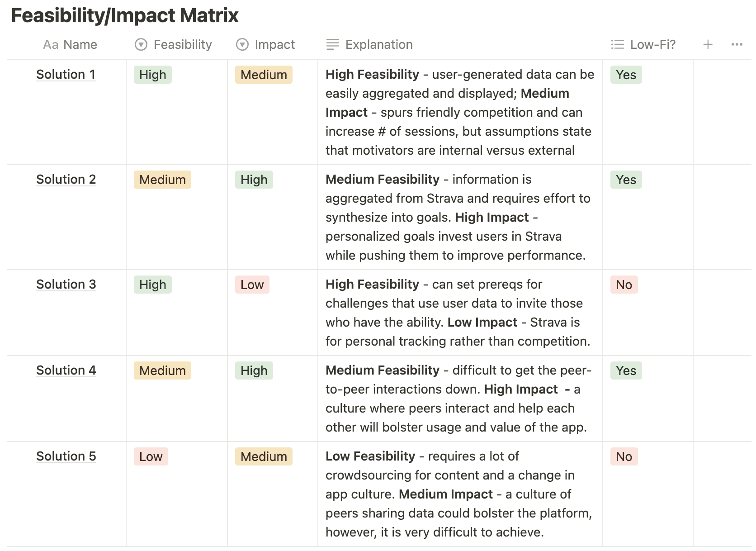Open the Feasibility column header menu
This screenshot has width=756, height=551.
[182, 44]
